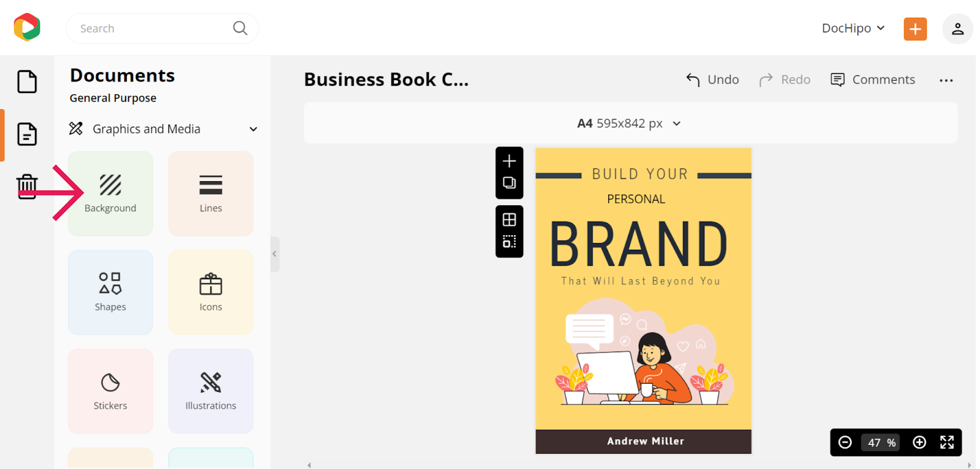Click the zoom out minus control
980x469 pixels.
845,442
